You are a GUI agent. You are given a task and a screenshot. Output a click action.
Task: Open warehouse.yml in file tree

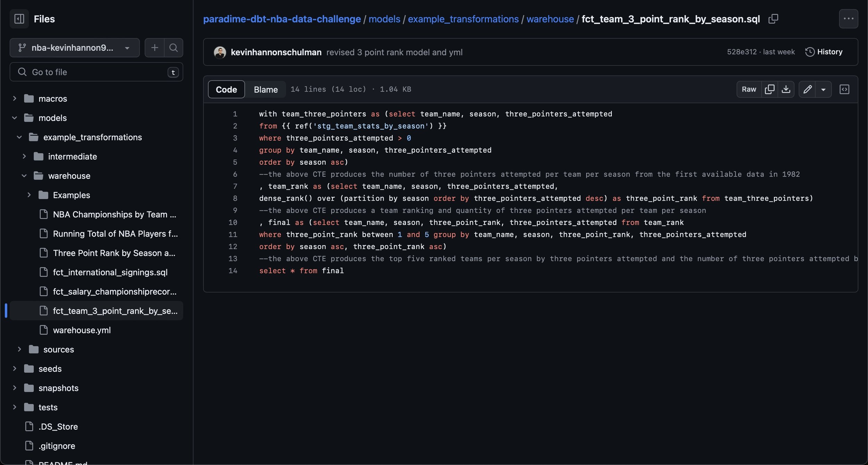[x=82, y=330]
